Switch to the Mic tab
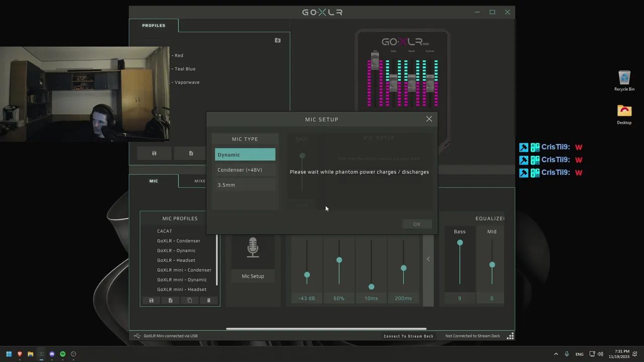 [x=153, y=181]
